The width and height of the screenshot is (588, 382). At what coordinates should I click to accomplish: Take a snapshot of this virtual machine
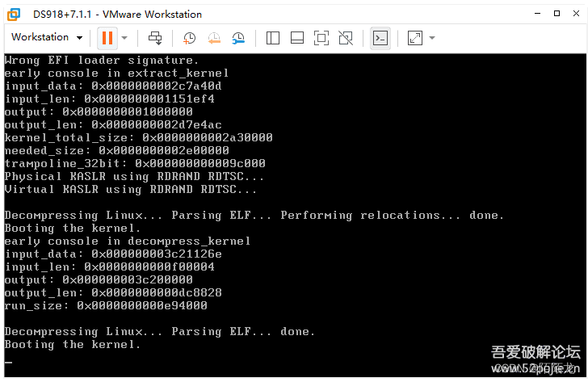[x=189, y=38]
